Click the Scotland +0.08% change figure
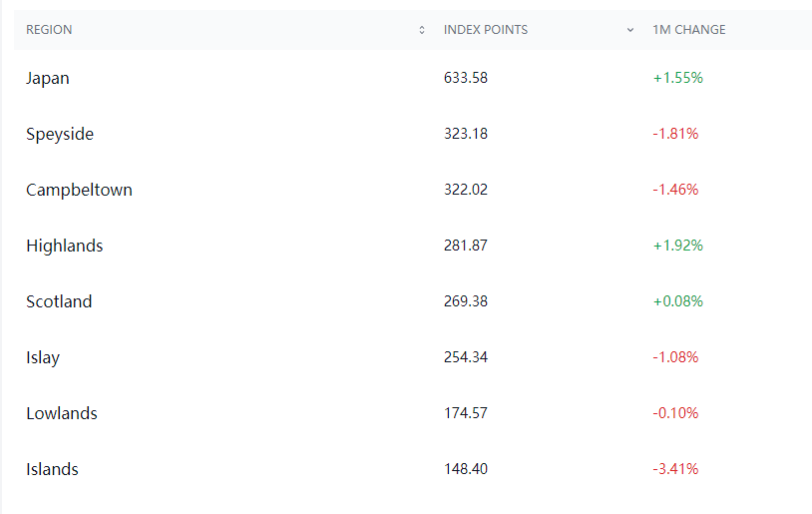 678,301
